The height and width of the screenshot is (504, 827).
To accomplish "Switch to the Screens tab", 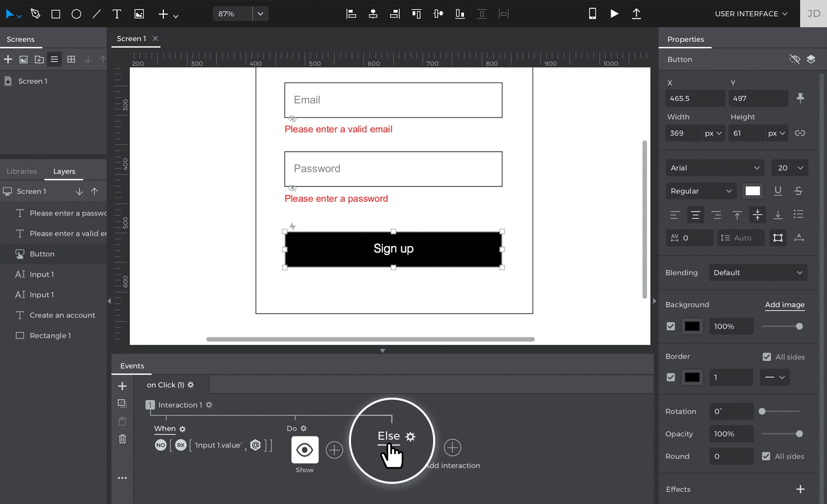I will pos(21,39).
